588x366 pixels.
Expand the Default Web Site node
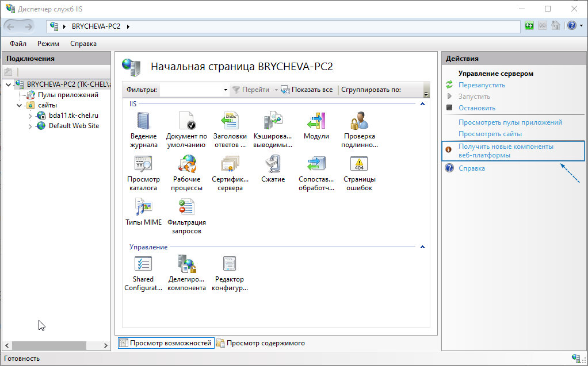pos(30,126)
